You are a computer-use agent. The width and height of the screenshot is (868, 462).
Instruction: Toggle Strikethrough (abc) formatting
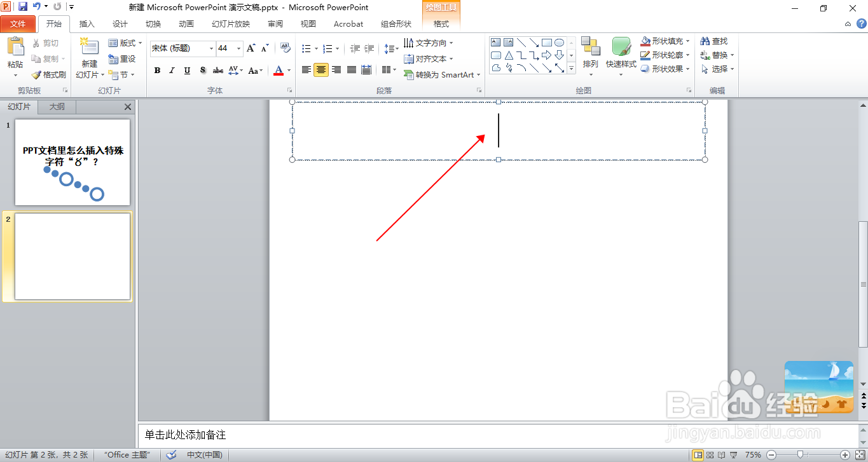click(x=218, y=71)
